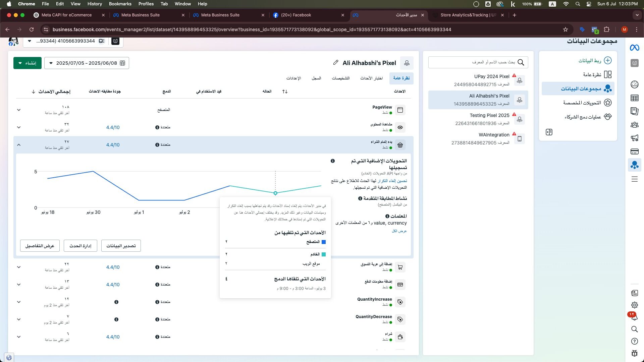
Task: Click the notifications bell in sidebar
Action: [634, 317]
